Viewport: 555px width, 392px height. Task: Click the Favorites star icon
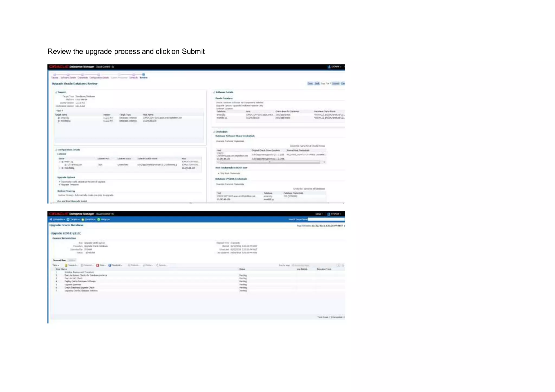pos(83,220)
